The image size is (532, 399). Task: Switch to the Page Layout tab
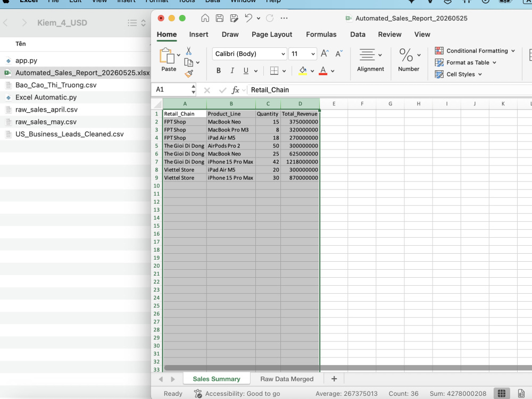[272, 34]
